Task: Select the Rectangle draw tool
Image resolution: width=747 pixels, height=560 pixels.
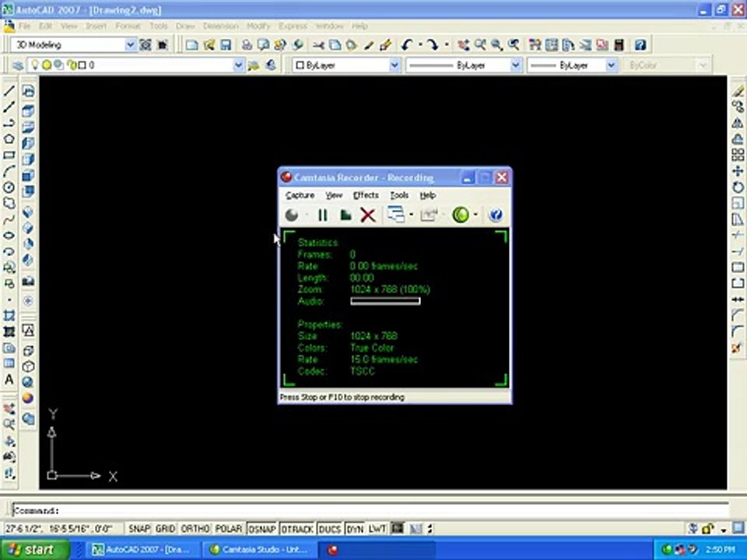Action: pos(9,156)
